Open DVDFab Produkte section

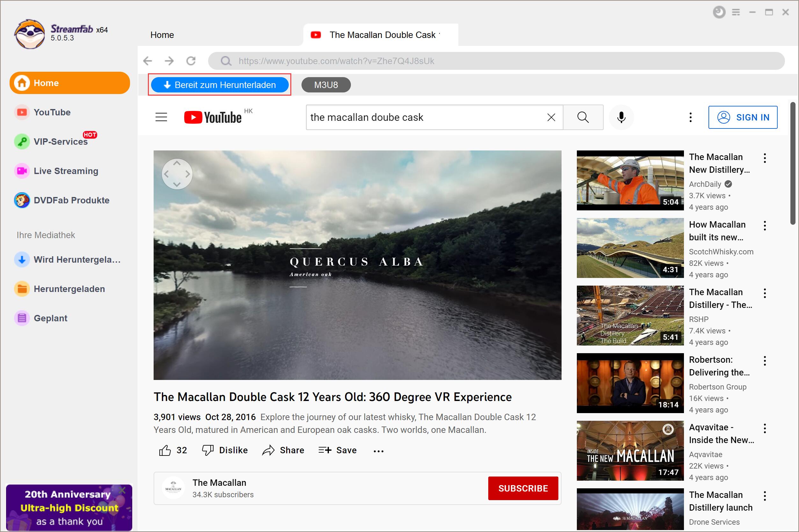point(62,200)
